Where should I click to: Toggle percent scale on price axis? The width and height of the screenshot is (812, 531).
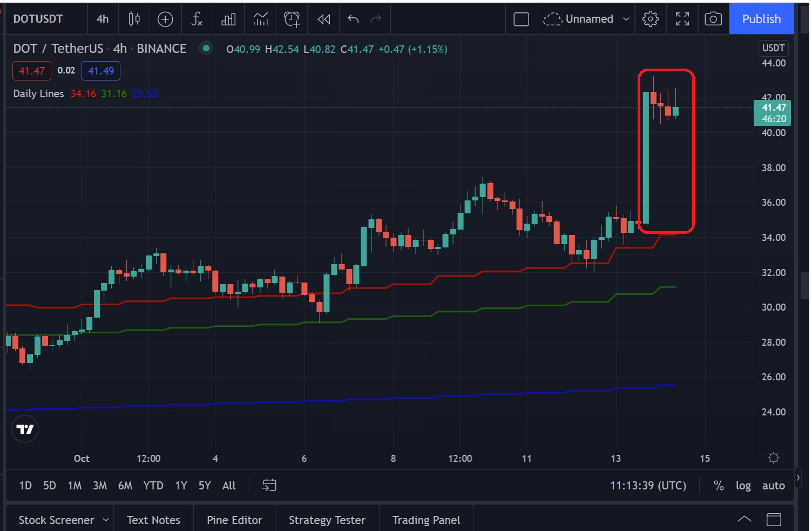719,486
